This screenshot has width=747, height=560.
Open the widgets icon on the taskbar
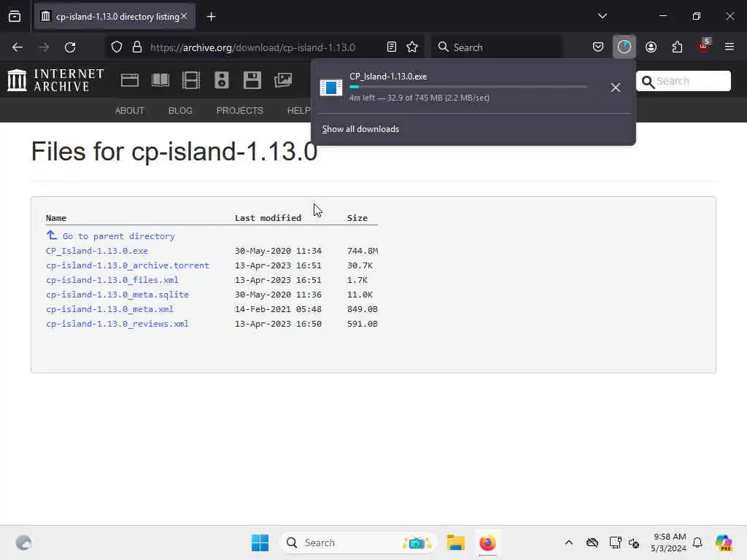23,542
